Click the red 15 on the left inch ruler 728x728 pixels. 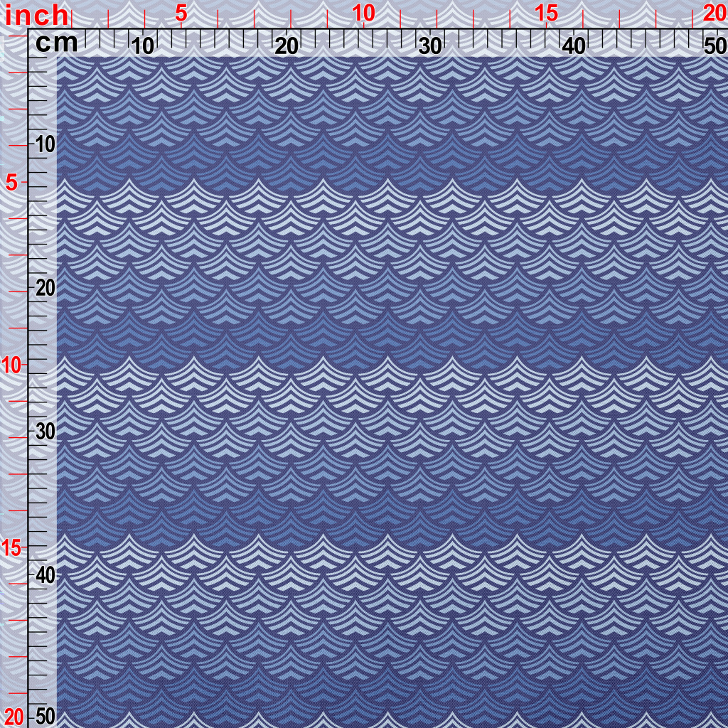click(12, 547)
